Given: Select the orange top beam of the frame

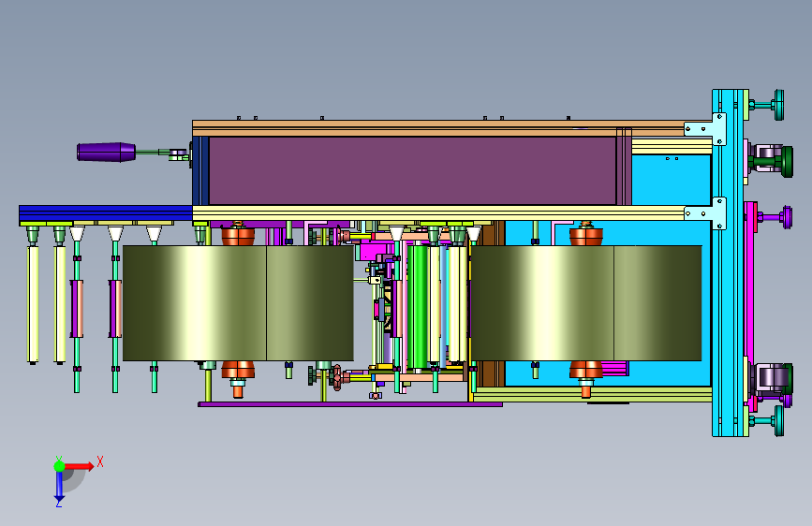Looking at the screenshot, I should [438, 128].
